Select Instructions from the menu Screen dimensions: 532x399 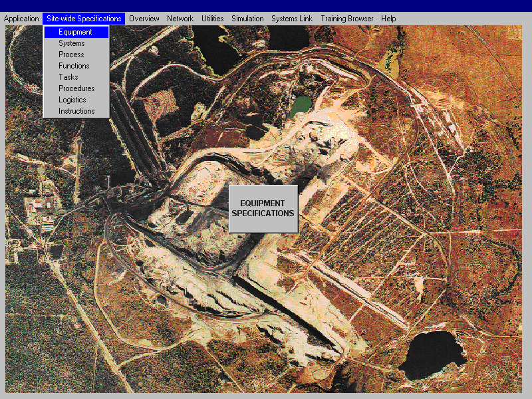(x=76, y=111)
